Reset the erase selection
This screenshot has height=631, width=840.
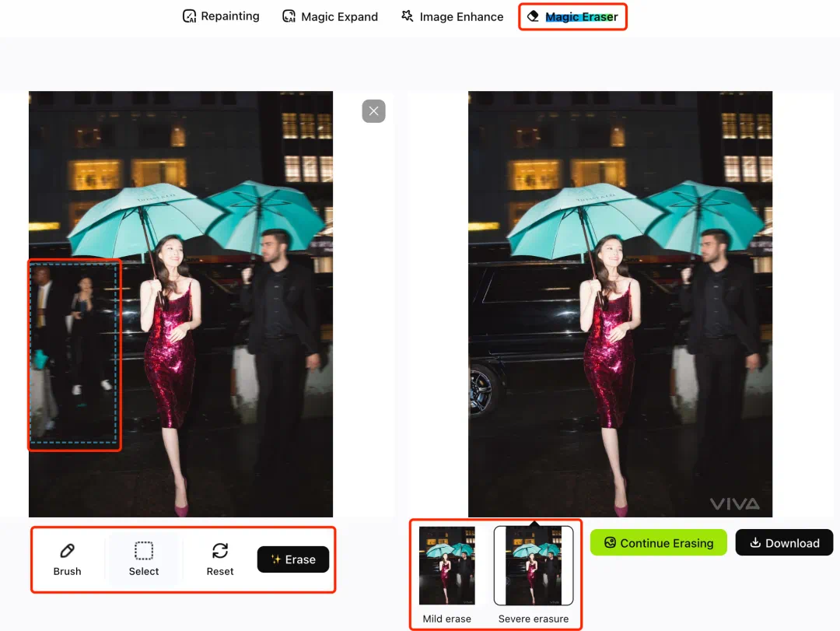220,559
